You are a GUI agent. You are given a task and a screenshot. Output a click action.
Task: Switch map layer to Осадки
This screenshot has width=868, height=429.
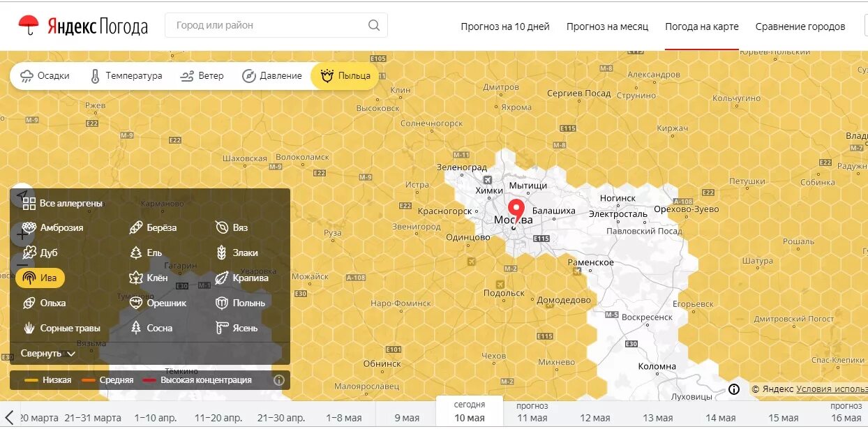45,75
